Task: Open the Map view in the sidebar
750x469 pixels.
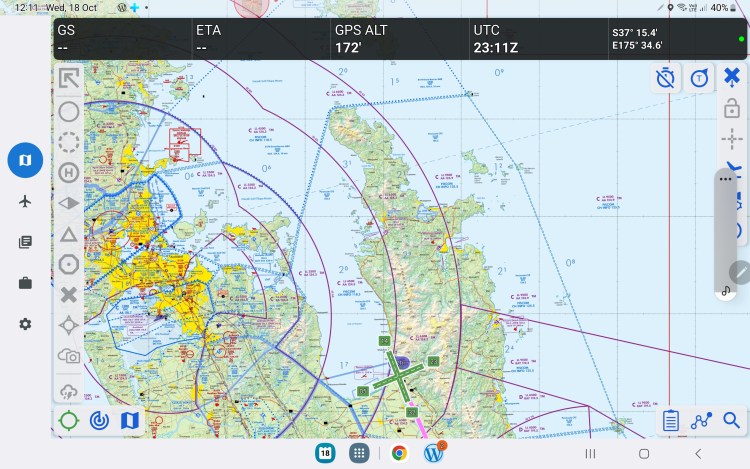Action: tap(25, 160)
